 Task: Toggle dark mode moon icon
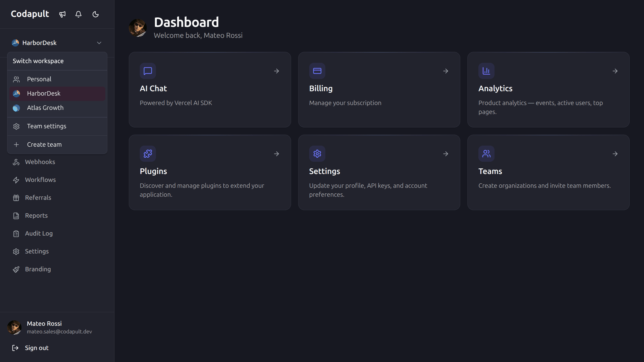click(95, 14)
